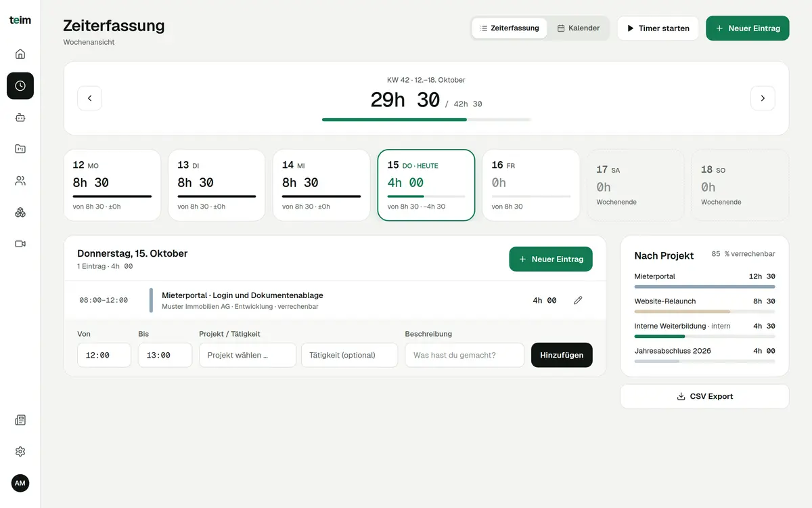The width and height of the screenshot is (812, 508).
Task: Select the Thursday 15 Heute card
Action: 426,185
